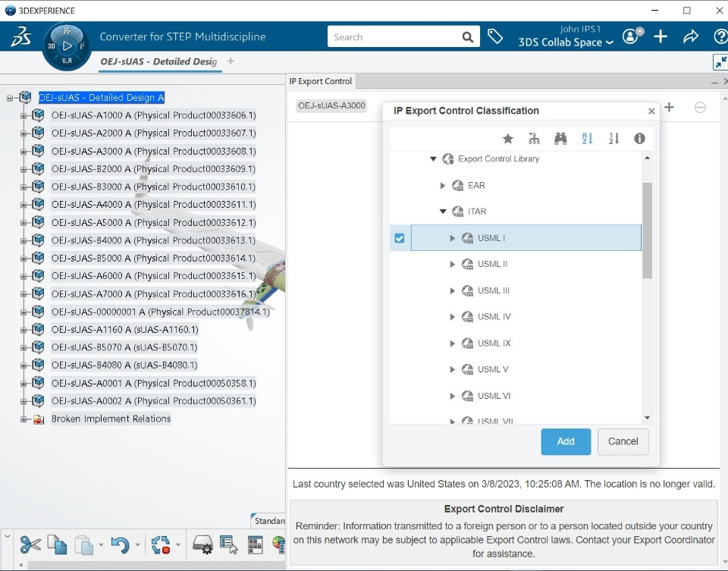Collapse the root OEJ-sUAS - Detailed Design A node

[10, 98]
